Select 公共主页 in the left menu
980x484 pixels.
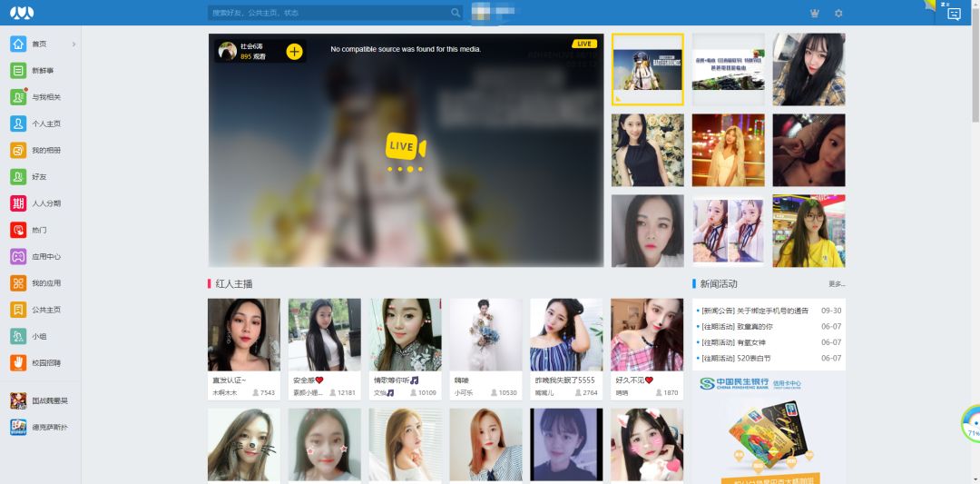(45, 310)
